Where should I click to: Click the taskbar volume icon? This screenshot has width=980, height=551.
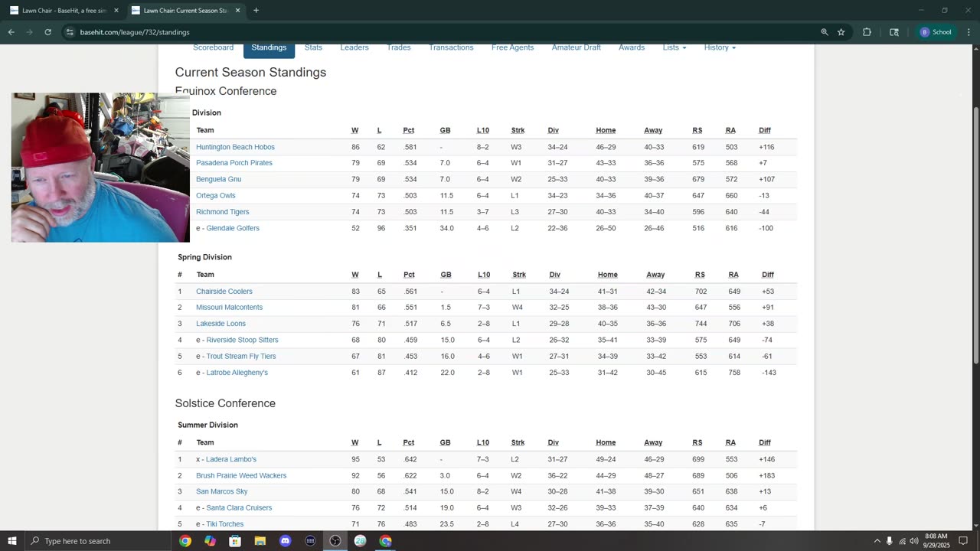coord(914,541)
